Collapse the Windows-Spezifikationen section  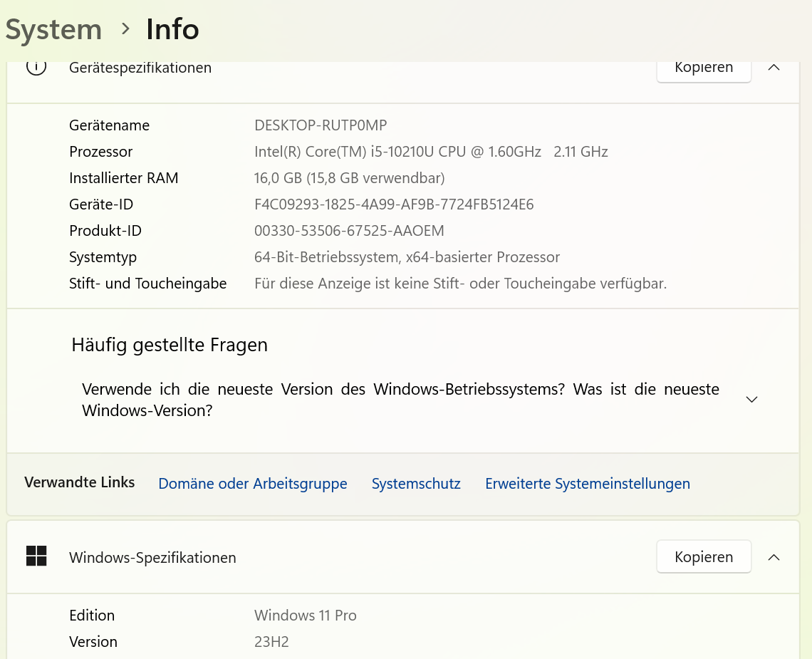click(x=774, y=557)
